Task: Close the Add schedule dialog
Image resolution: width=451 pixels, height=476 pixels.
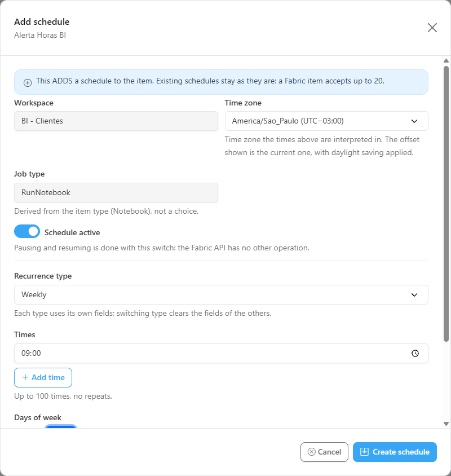Action: point(432,28)
